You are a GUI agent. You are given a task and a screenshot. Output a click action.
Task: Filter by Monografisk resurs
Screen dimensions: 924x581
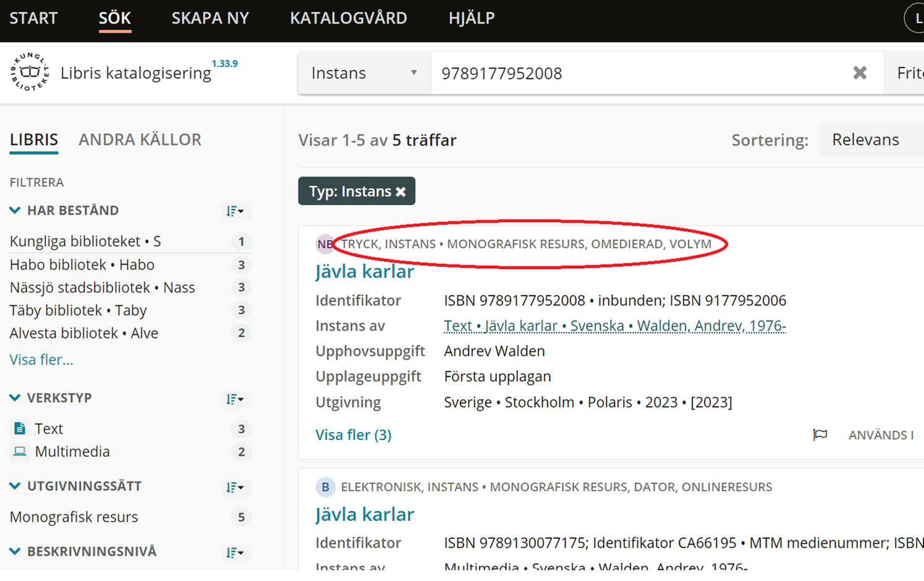click(130, 517)
